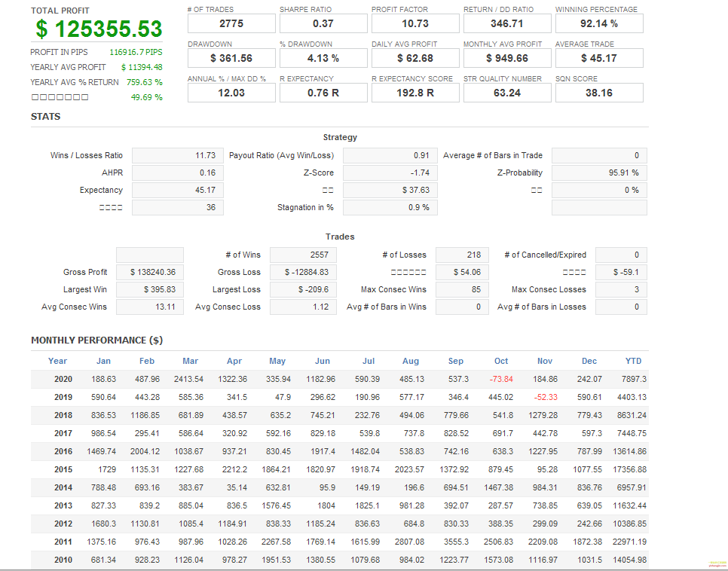Click the 2010 row label
This screenshot has height=571, width=728.
coord(63,560)
